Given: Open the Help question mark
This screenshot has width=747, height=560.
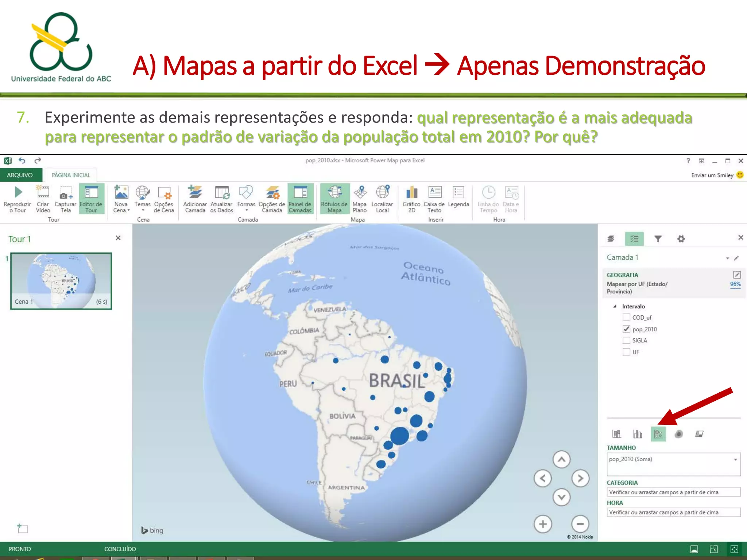Looking at the screenshot, I should click(688, 160).
